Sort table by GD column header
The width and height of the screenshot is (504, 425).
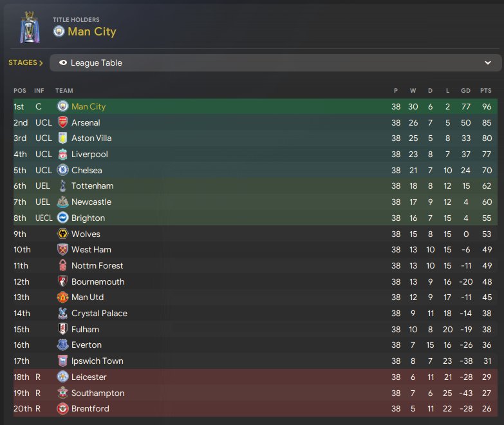click(x=465, y=91)
